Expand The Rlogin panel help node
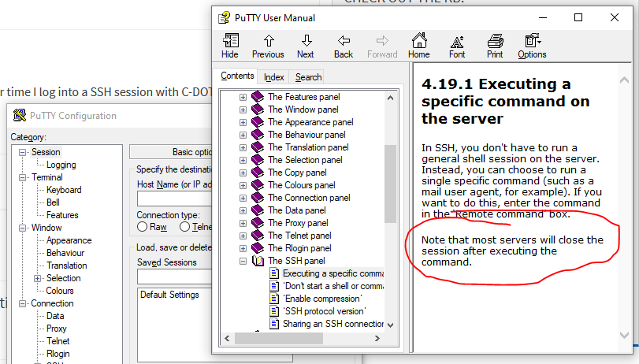This screenshot has height=364, width=639. (243, 249)
